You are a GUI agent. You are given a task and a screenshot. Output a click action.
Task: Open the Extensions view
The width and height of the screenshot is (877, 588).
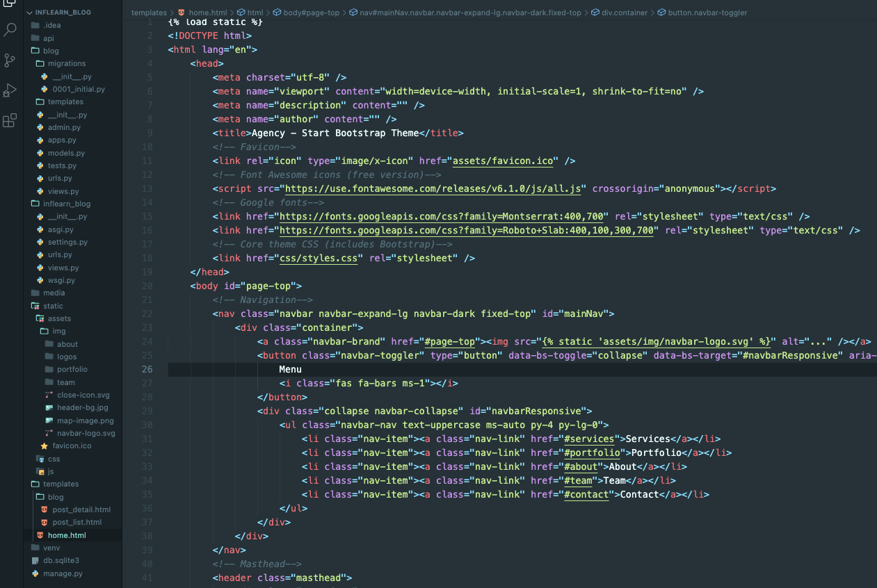click(x=10, y=121)
